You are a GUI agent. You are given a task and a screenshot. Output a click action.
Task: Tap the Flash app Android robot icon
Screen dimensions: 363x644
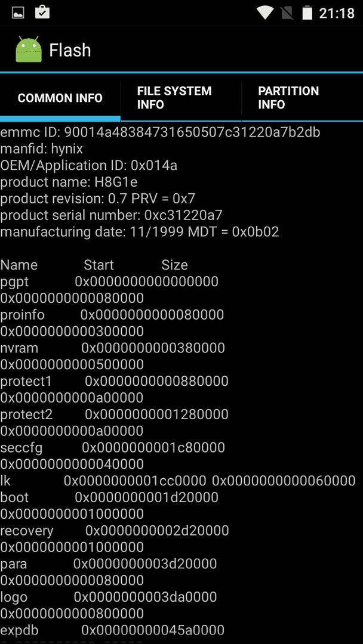(29, 49)
